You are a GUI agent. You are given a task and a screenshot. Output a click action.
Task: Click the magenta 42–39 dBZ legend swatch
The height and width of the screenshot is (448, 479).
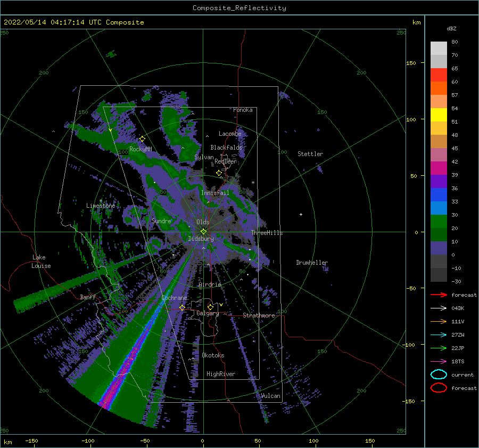tap(439, 168)
